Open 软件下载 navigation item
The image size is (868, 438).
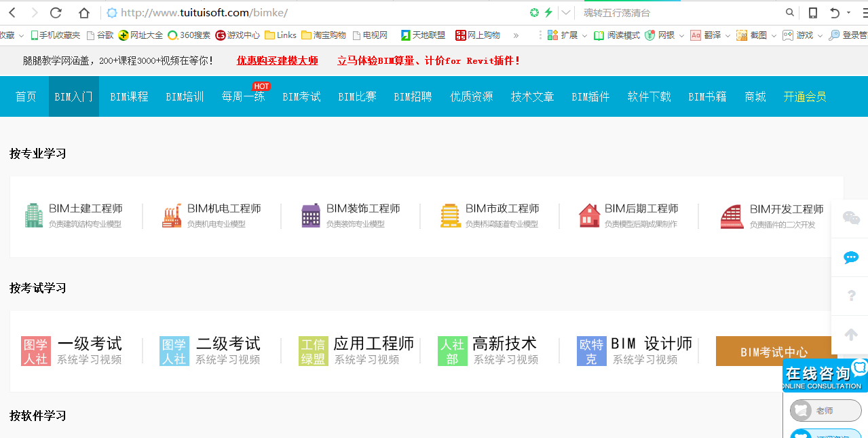[x=649, y=96]
